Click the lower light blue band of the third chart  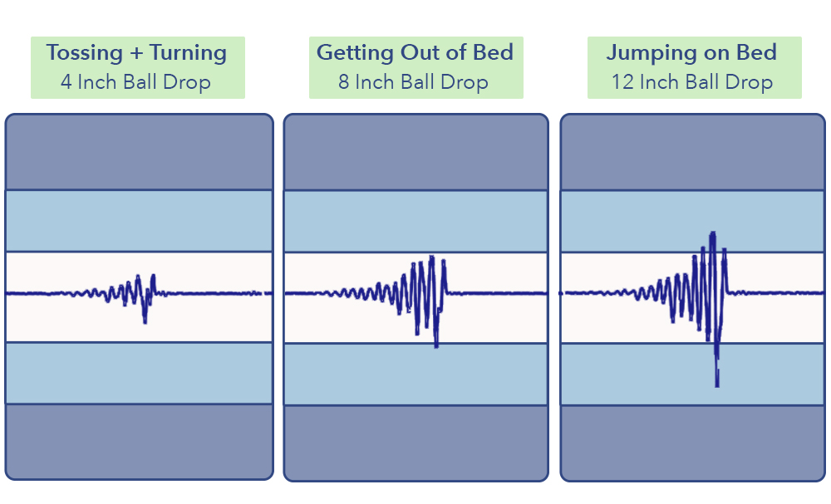click(x=693, y=374)
